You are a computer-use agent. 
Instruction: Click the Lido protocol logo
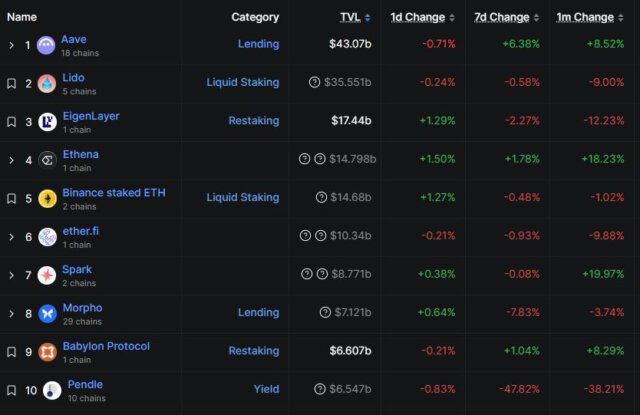point(46,84)
